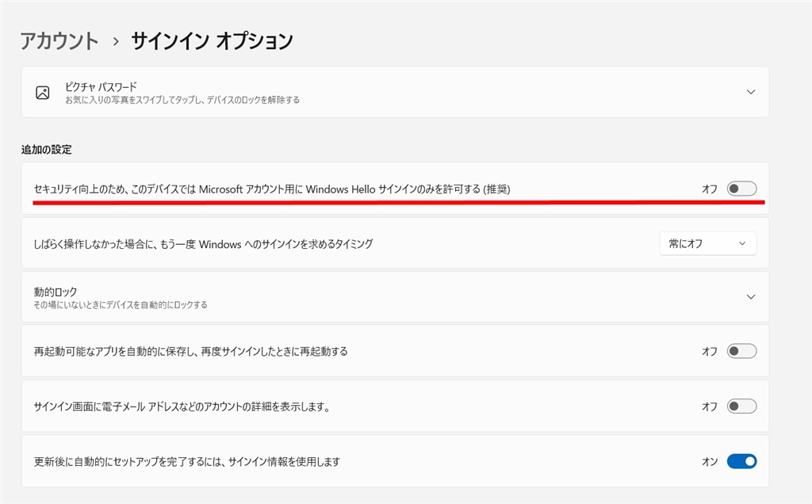The height and width of the screenshot is (504, 812).
Task: Click the 更新後に自動的にセットアップ setting label
Action: coord(187,461)
